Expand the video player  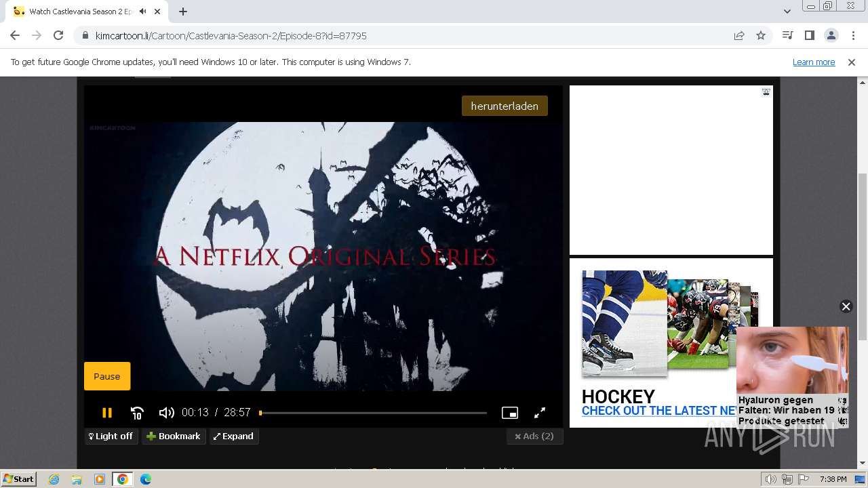[x=234, y=436]
